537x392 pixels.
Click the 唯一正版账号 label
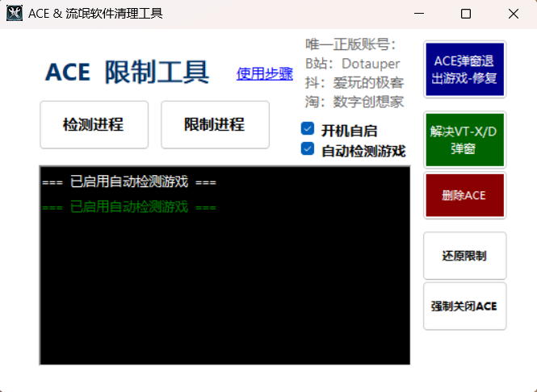click(350, 44)
